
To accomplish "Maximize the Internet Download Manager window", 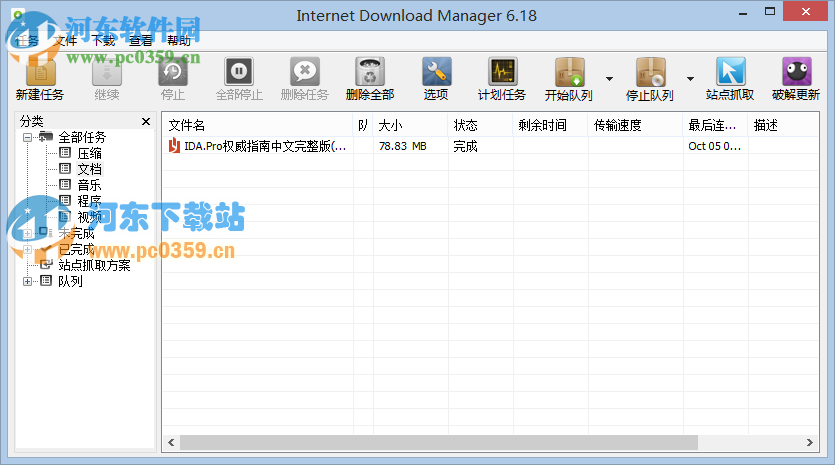I will point(770,11).
